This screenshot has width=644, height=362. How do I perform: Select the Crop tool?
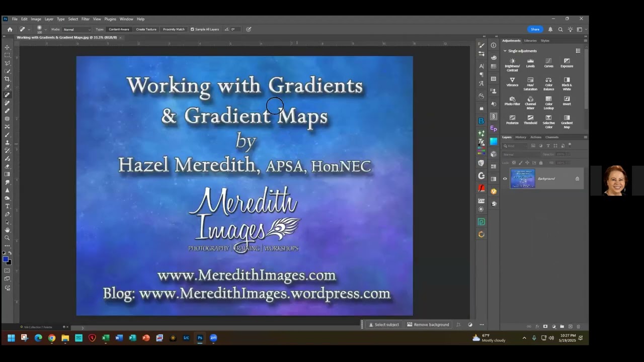(x=7, y=79)
